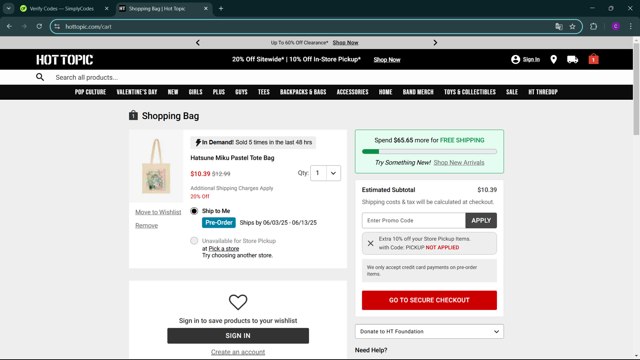Open Chrome profile avatar
Viewport: 640px width, 360px height.
616,27
